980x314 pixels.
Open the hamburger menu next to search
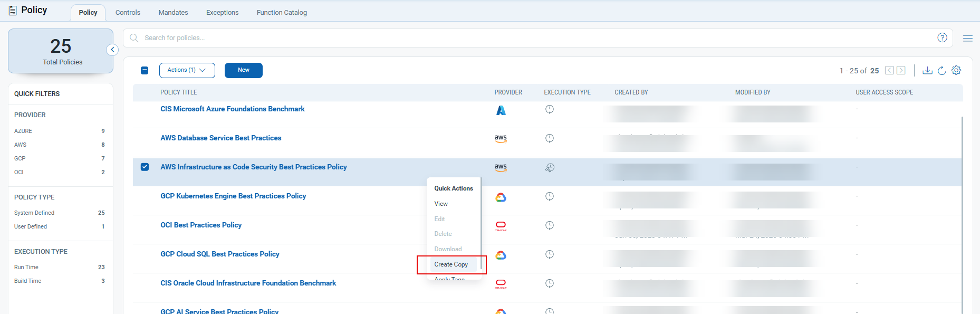coord(967,38)
